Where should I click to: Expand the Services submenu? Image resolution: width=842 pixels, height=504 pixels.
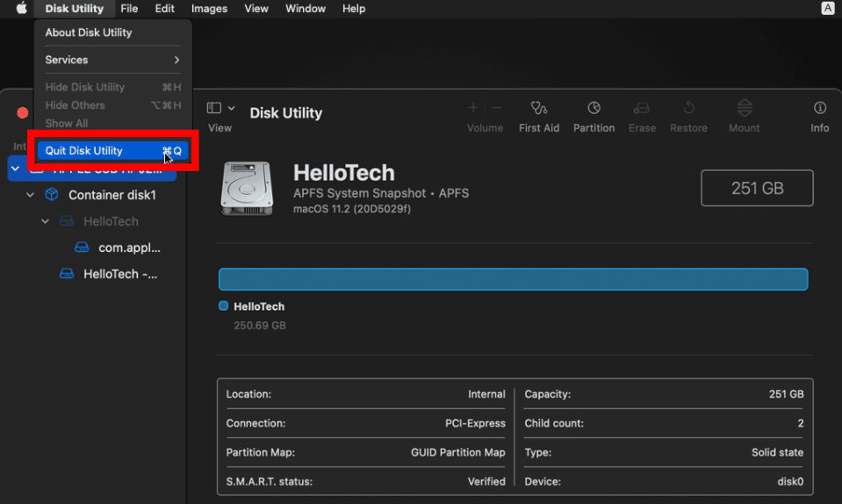point(112,60)
